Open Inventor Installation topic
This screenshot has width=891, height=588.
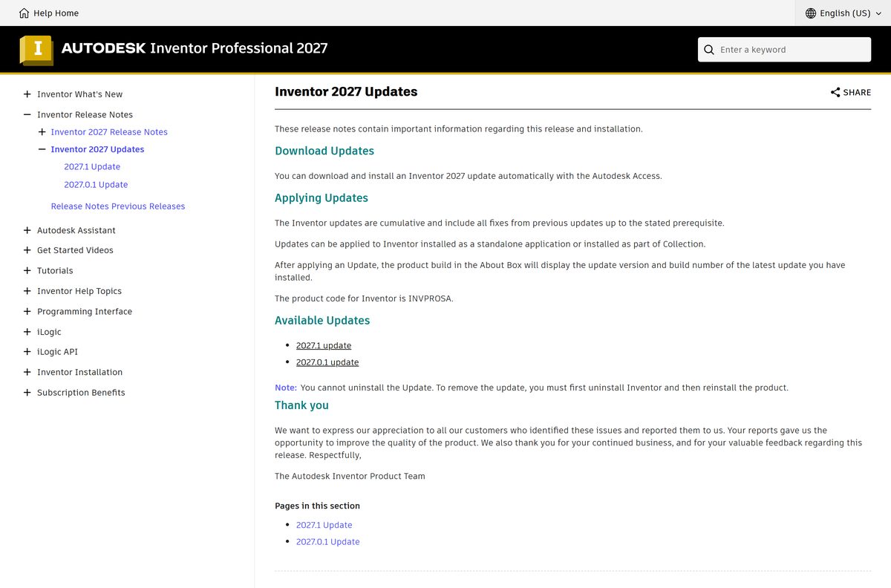tap(79, 372)
